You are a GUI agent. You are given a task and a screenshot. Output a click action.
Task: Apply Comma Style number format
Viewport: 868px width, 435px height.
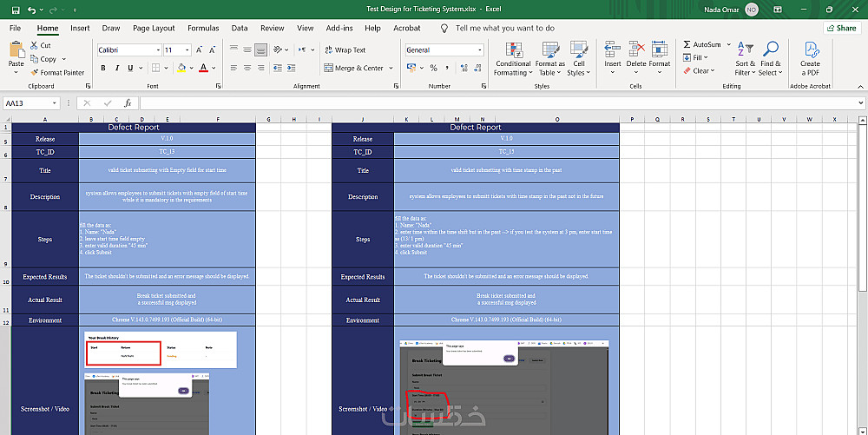[x=447, y=68]
